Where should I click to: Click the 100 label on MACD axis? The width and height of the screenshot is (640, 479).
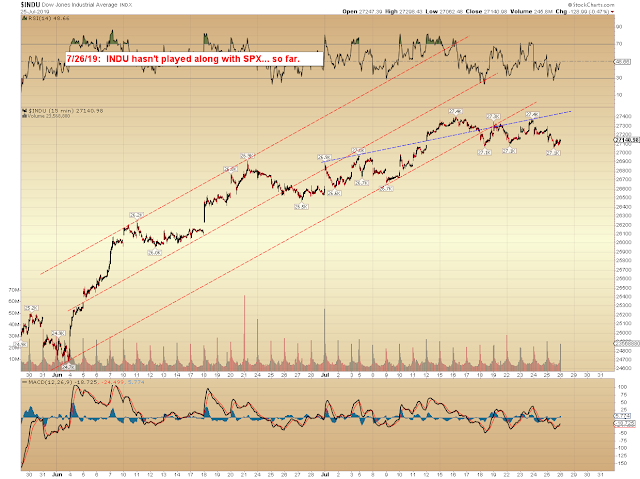(x=623, y=387)
